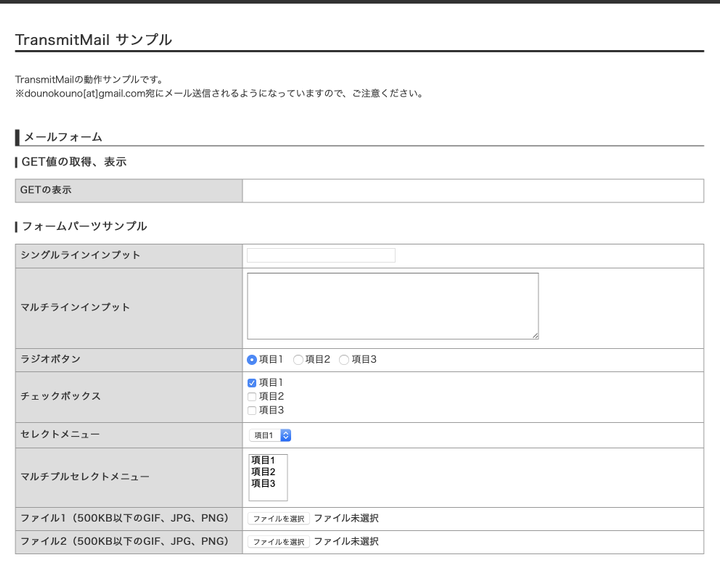
Task: Check the 項目2 checkbox
Action: [252, 397]
